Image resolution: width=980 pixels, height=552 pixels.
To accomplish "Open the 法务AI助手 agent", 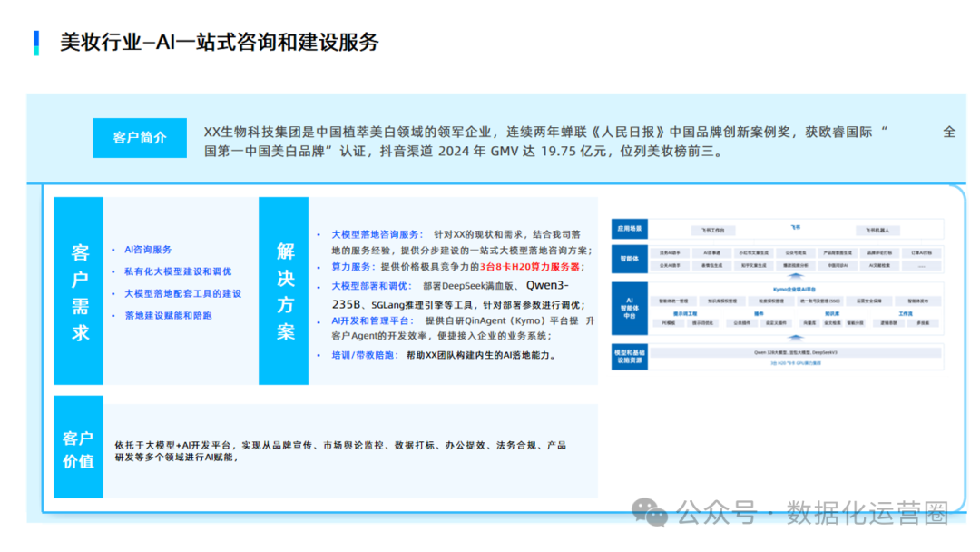I will click(671, 251).
